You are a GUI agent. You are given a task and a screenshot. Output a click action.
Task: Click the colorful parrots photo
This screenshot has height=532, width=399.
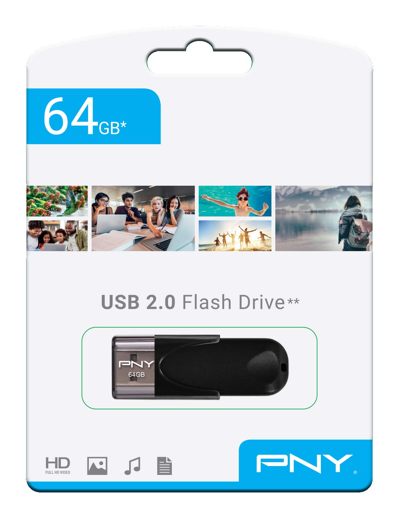57,201
